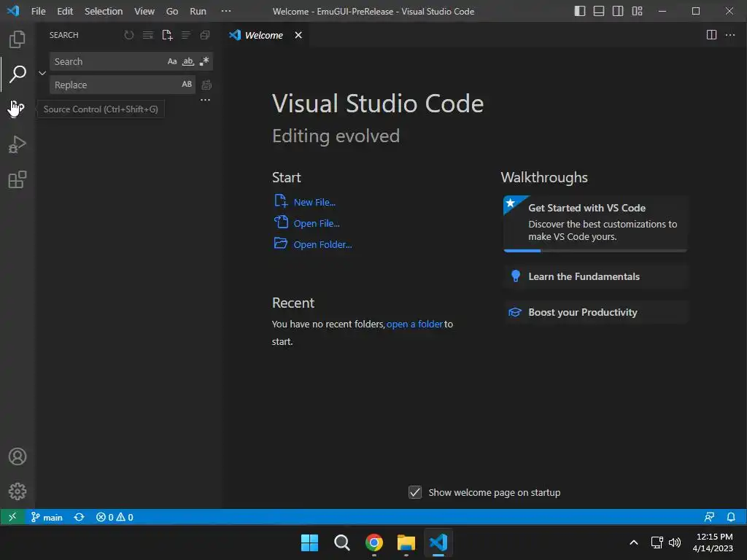
Task: Toggle Secondary Side Bar layout button
Action: 618,11
